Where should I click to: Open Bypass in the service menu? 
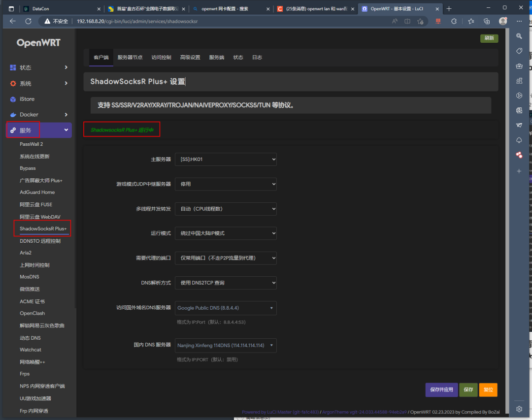pyautogui.click(x=28, y=168)
